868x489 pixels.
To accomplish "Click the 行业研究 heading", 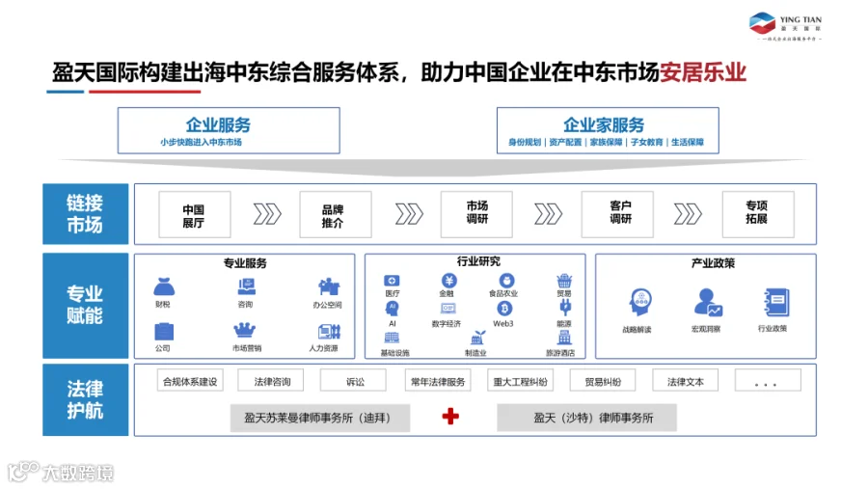I will point(478,261).
